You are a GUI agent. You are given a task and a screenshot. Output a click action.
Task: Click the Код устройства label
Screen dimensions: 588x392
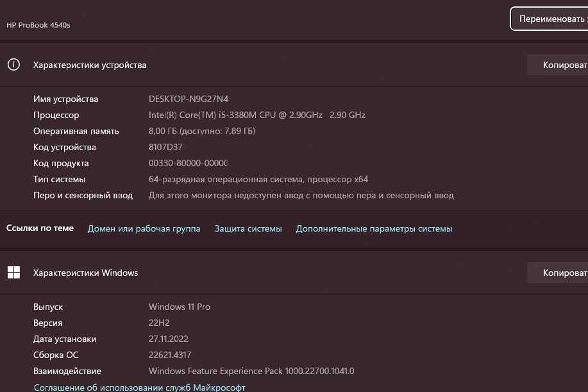(x=65, y=148)
